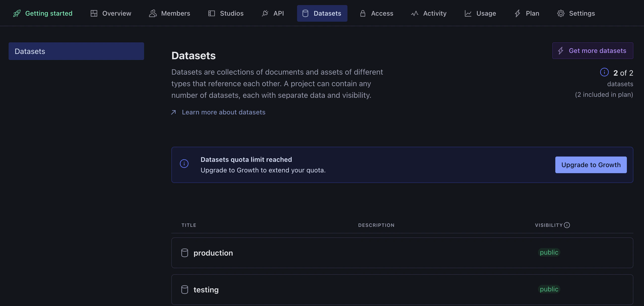Click the Overview grid icon

pyautogui.click(x=94, y=13)
